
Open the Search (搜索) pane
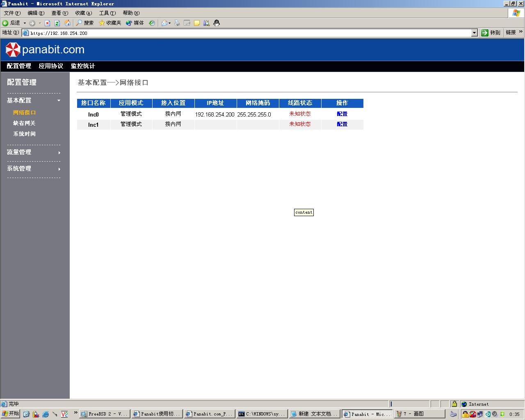click(x=85, y=23)
